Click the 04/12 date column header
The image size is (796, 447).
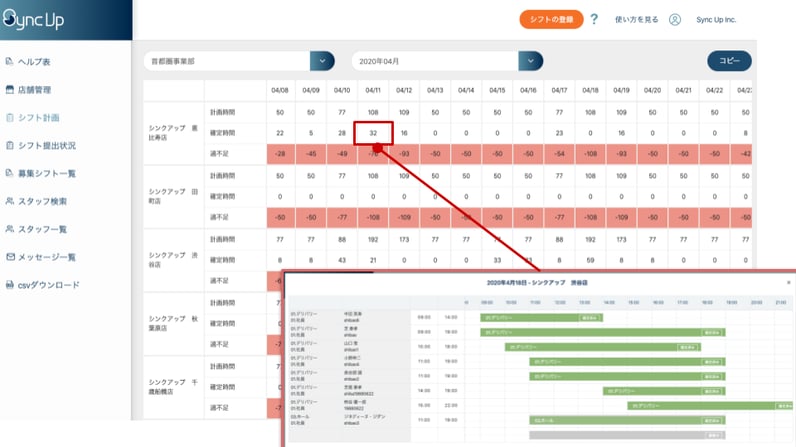404,90
